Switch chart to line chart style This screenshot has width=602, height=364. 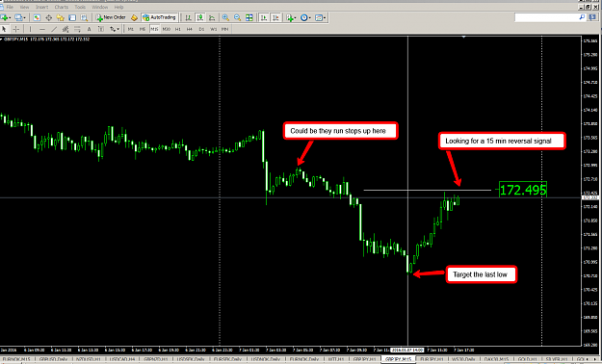pos(212,17)
